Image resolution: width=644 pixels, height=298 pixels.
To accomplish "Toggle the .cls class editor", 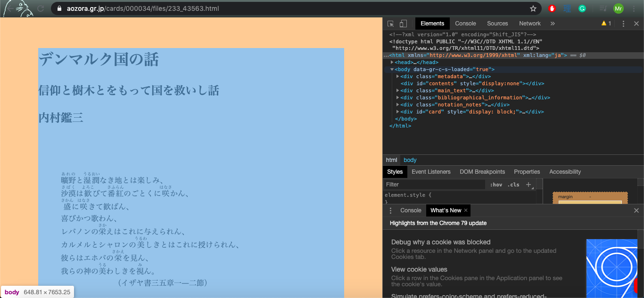I will pyautogui.click(x=512, y=184).
